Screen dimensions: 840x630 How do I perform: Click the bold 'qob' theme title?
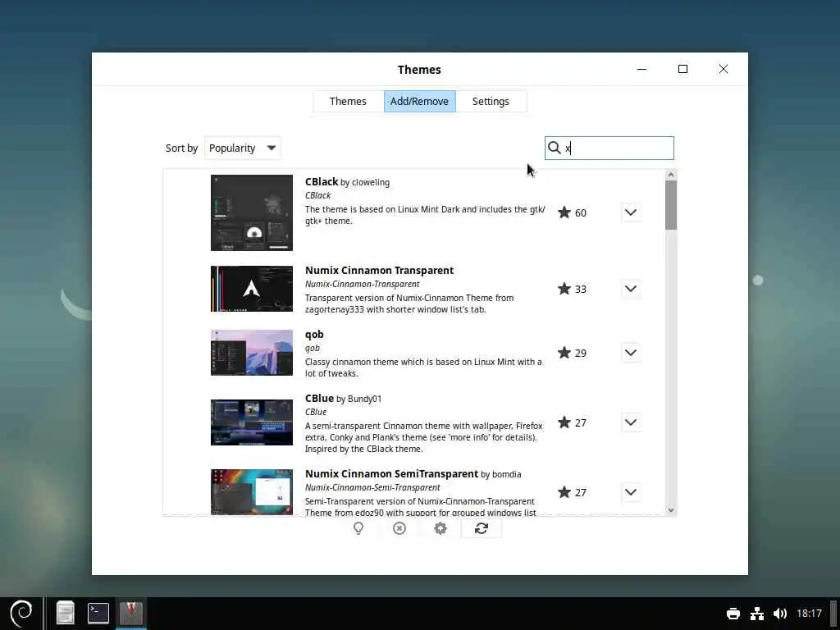coord(314,335)
